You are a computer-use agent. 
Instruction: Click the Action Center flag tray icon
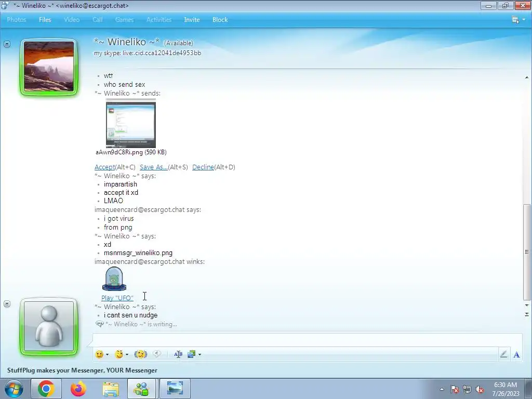tap(454, 389)
